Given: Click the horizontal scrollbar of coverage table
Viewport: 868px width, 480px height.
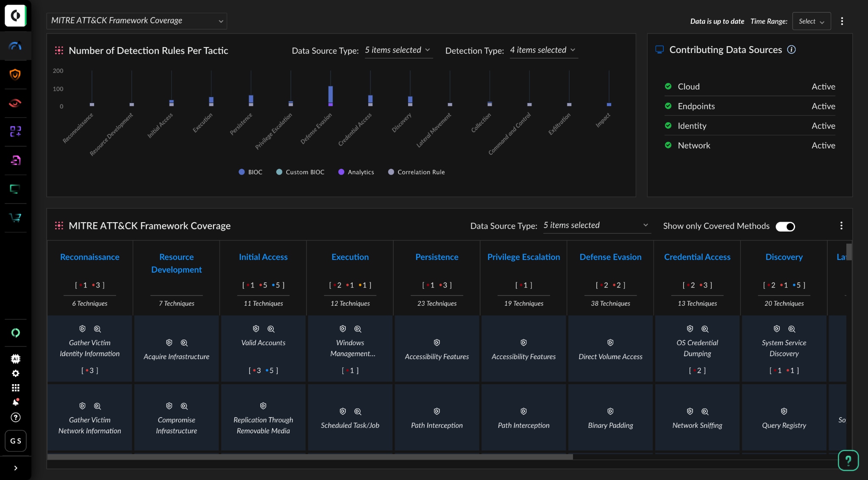Looking at the screenshot, I should point(310,457).
